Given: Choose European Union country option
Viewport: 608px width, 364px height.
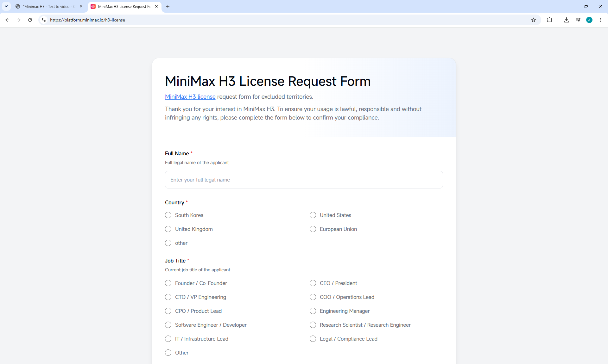Looking at the screenshot, I should click(313, 229).
